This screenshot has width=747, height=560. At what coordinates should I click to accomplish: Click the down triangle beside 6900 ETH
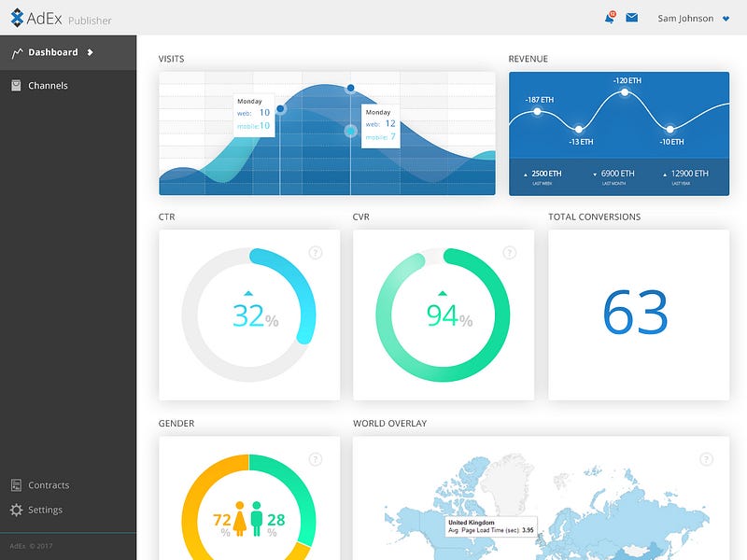pyautogui.click(x=595, y=175)
